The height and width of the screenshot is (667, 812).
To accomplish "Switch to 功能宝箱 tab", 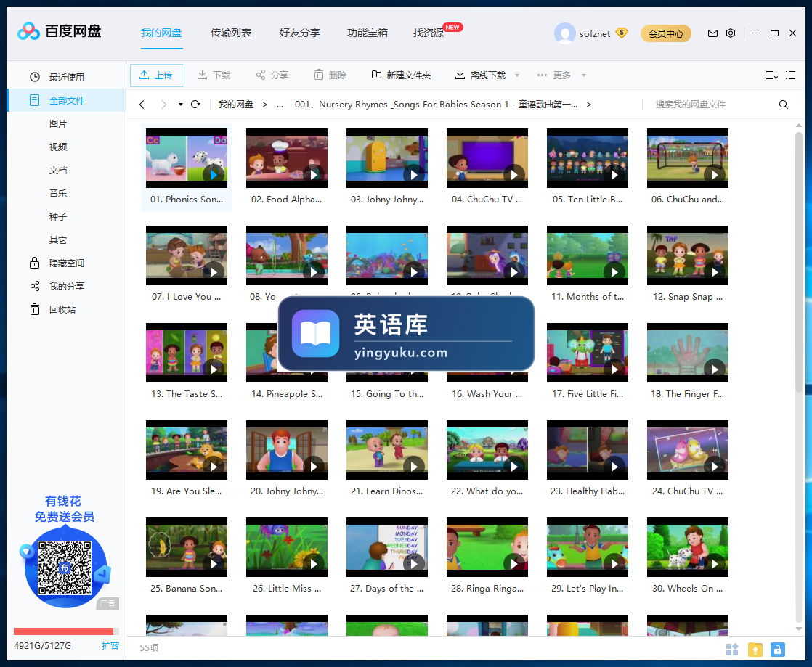I will tap(368, 33).
